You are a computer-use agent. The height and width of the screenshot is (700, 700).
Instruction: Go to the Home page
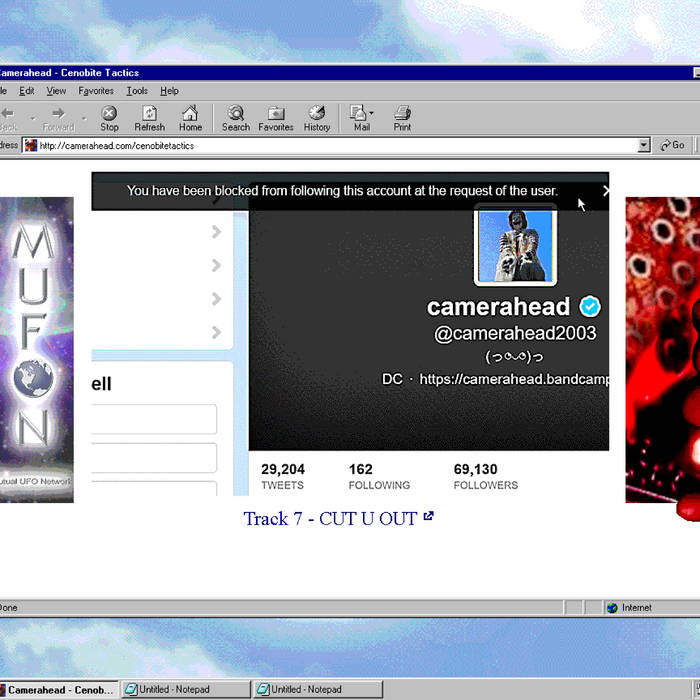tap(190, 117)
